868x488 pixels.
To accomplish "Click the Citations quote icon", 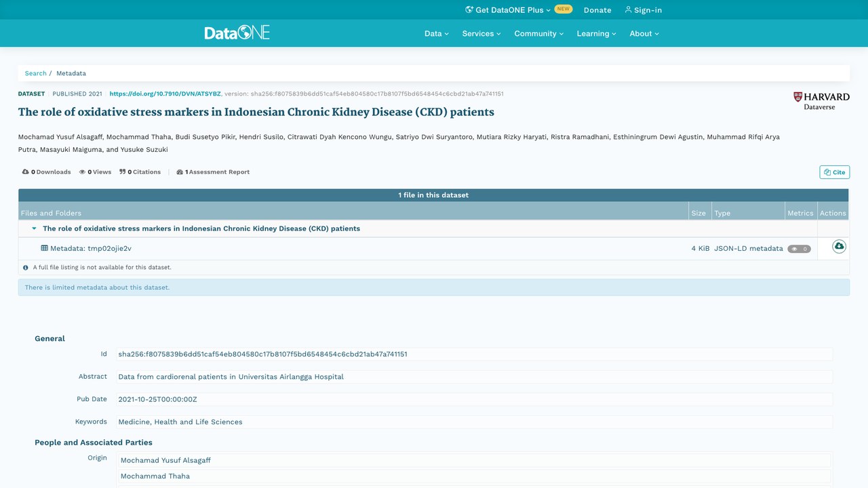I will pos(123,172).
